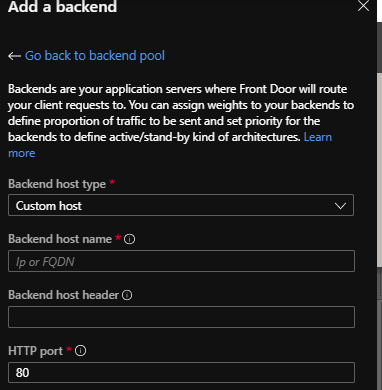Show info icon for Backend host header

pyautogui.click(x=127, y=295)
